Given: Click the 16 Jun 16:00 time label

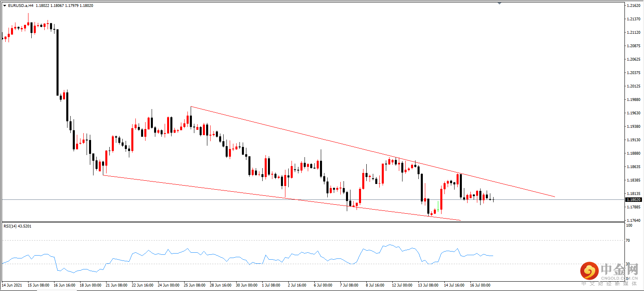Looking at the screenshot, I should [x=65, y=285].
